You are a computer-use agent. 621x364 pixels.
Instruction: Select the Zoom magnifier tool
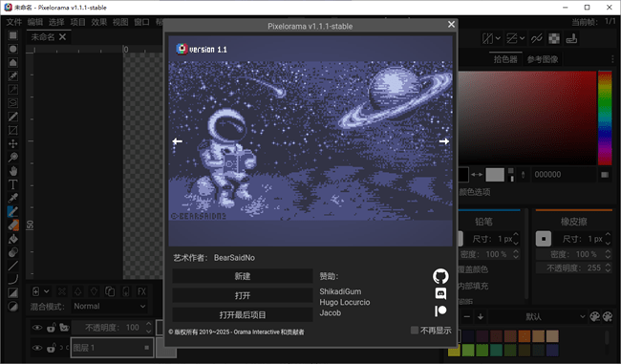12,158
